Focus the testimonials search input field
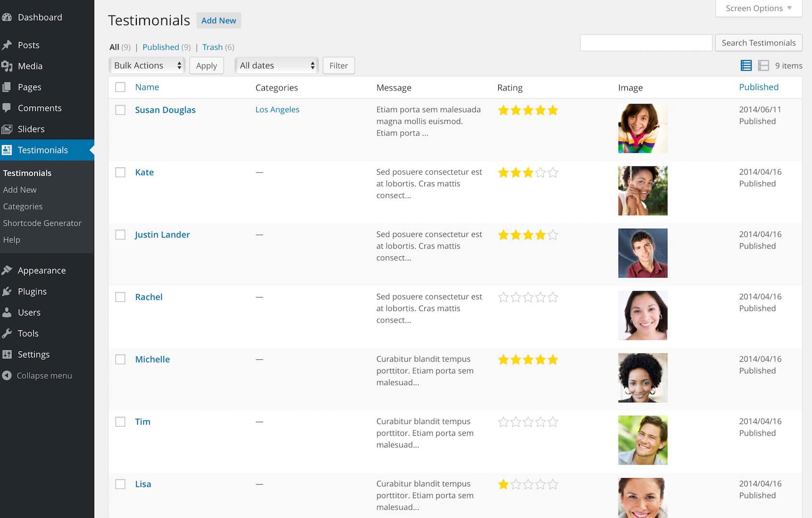812x518 pixels. (x=646, y=43)
